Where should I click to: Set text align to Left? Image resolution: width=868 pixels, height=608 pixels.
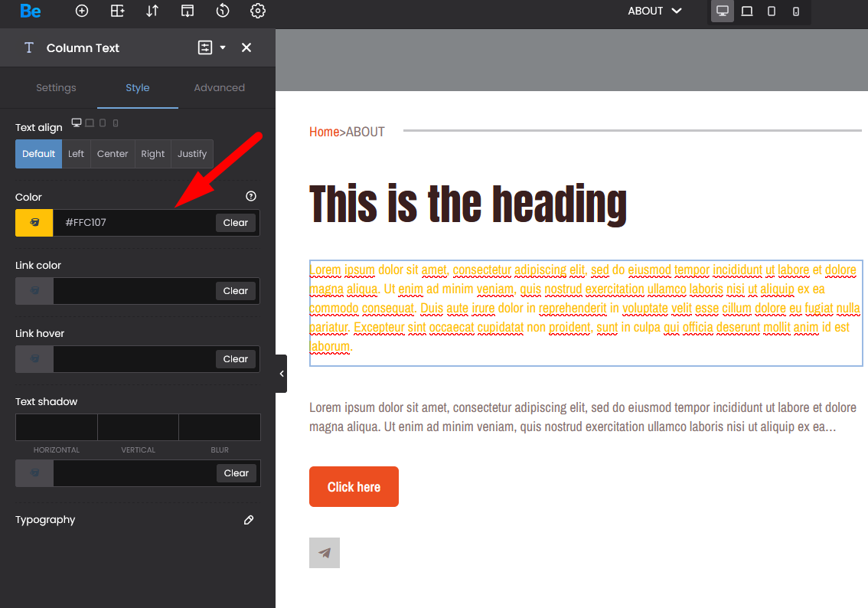[x=76, y=154]
